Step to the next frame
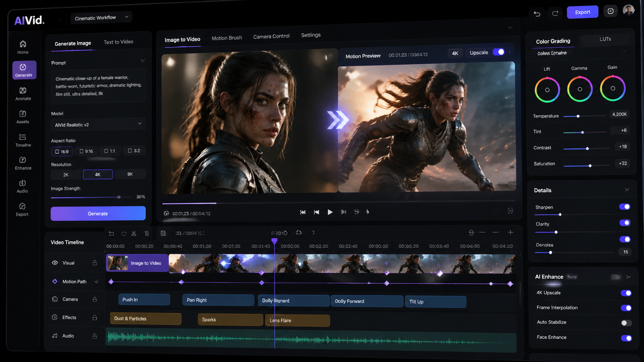644x362 pixels. 344,212
